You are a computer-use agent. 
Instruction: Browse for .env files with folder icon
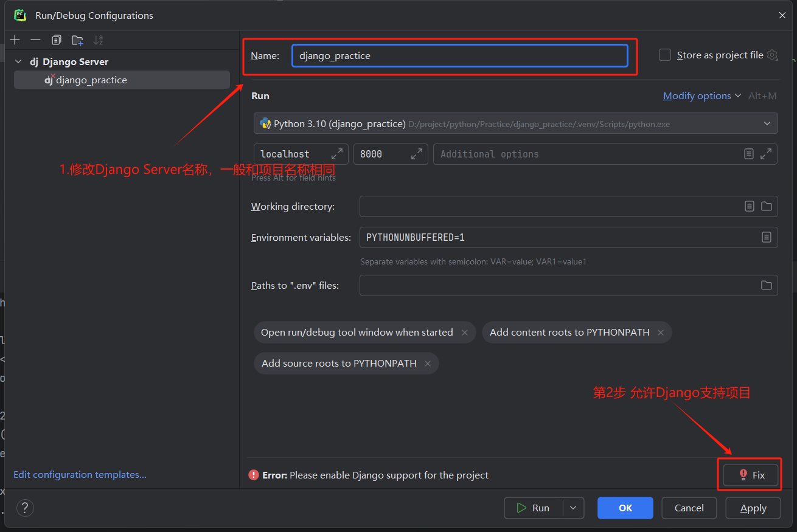click(767, 286)
